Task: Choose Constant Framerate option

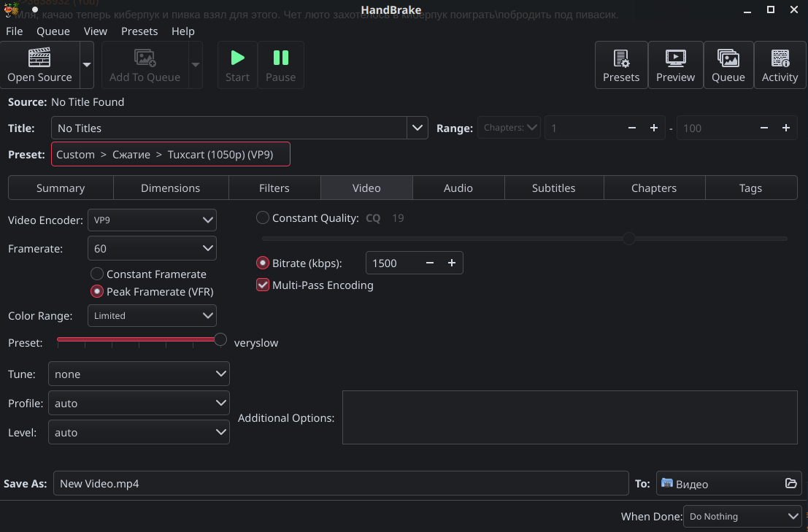Action: pos(97,274)
